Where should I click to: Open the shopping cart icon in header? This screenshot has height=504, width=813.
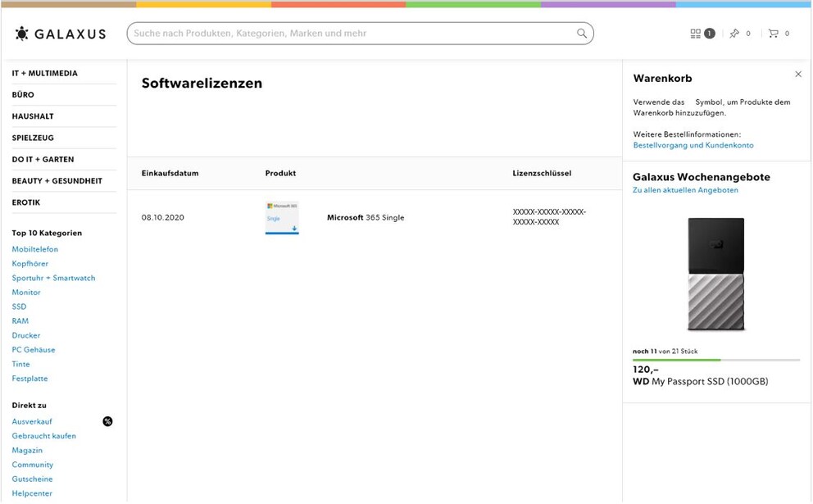pos(773,34)
